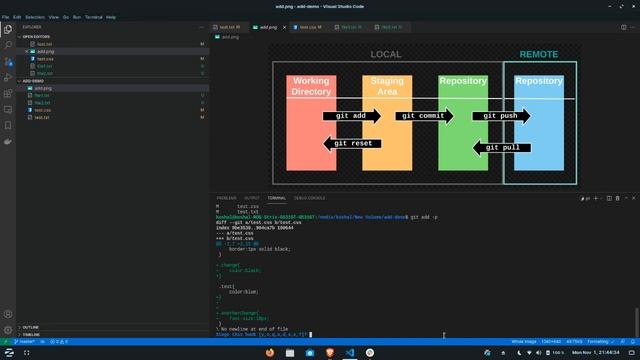This screenshot has width=640, height=360.
Task: Open the Docker view in activity bar
Action: click(8, 141)
